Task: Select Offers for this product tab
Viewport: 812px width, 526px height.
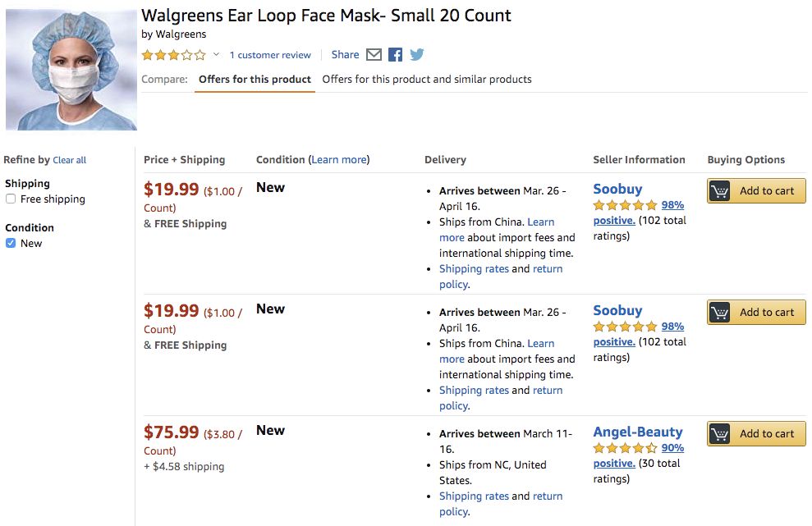Action: click(255, 80)
